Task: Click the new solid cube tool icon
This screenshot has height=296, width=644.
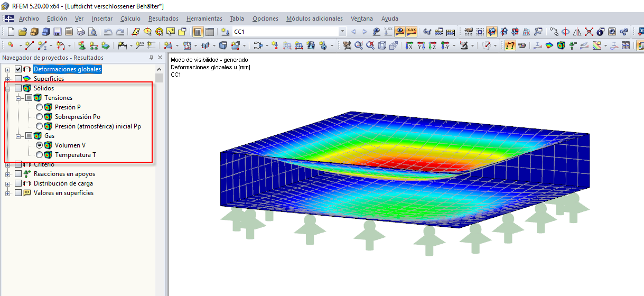Action: [222, 45]
